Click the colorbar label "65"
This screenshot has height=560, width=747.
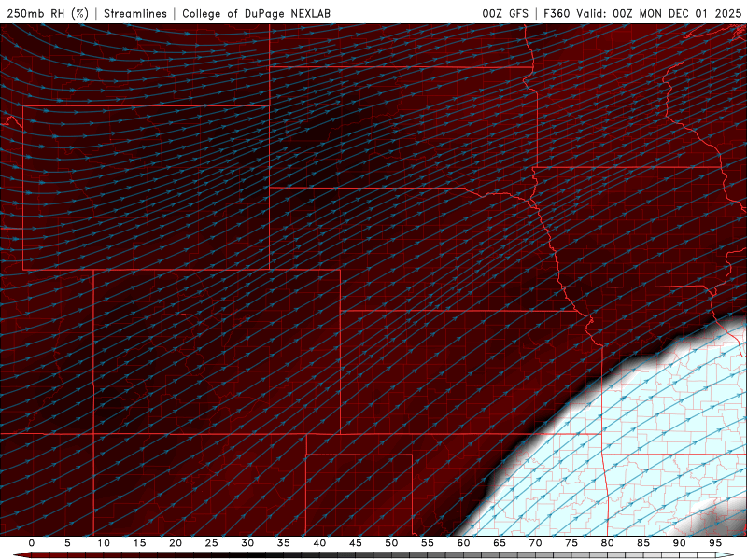[x=500, y=543]
